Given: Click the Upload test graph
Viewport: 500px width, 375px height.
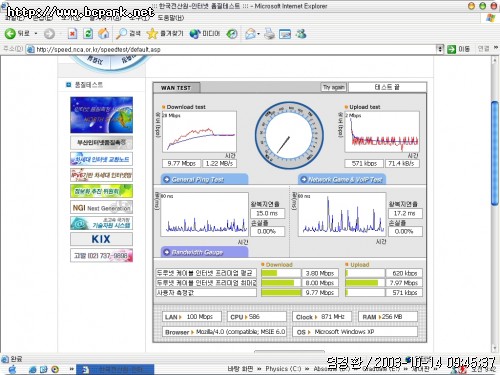Looking at the screenshot, I should (382, 132).
